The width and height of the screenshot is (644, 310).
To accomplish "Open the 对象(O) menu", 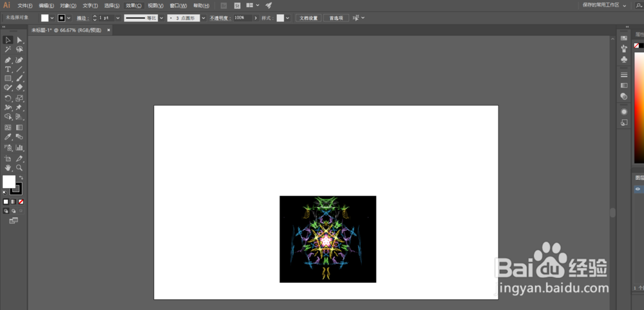I will (x=68, y=6).
